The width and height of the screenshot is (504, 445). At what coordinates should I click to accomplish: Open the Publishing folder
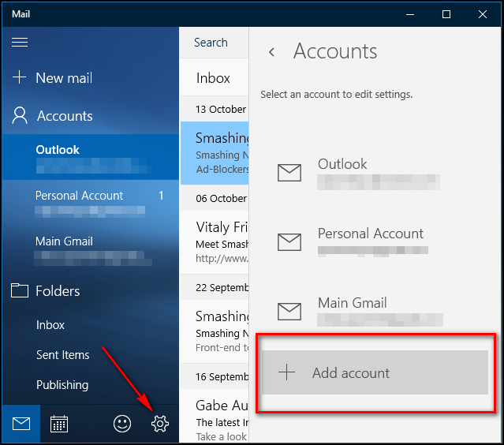(62, 385)
